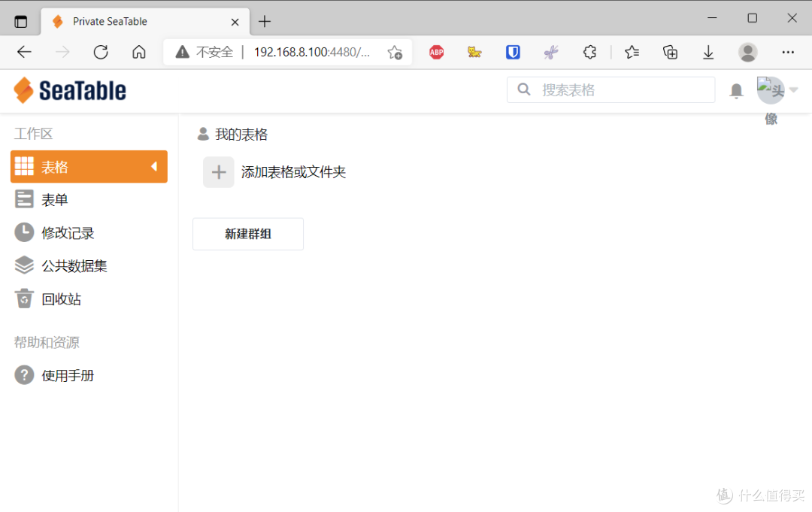Click the notification bell icon
Image resolution: width=812 pixels, height=512 pixels.
click(736, 89)
